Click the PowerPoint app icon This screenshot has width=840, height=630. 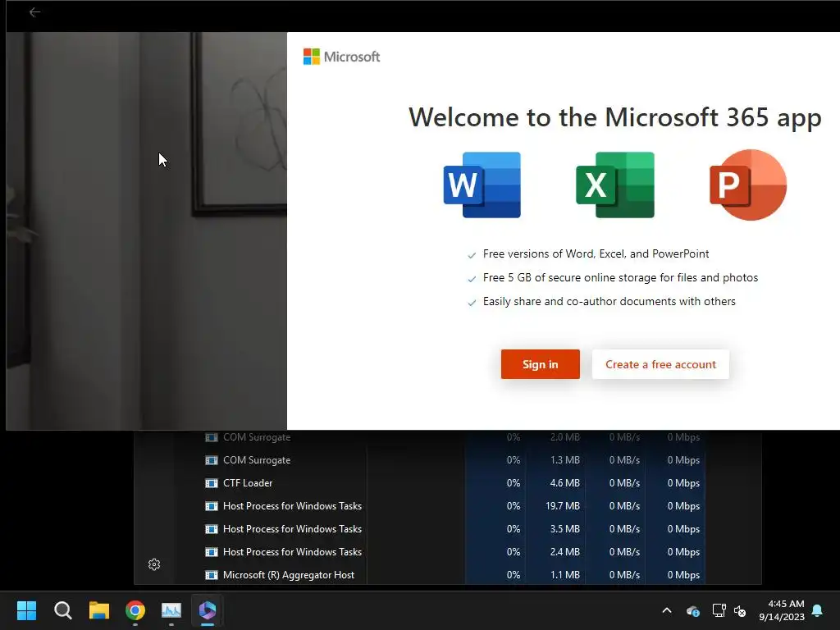tap(748, 185)
